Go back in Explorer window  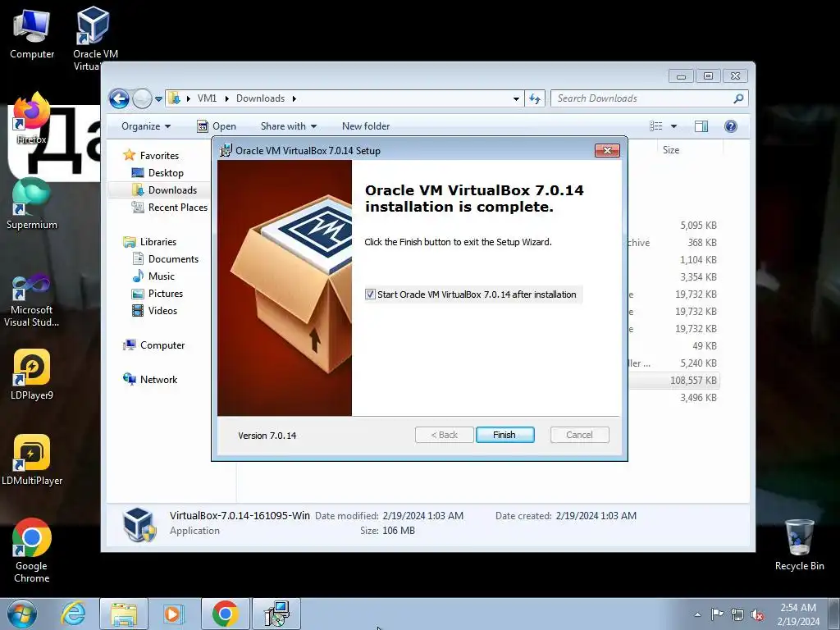point(119,98)
